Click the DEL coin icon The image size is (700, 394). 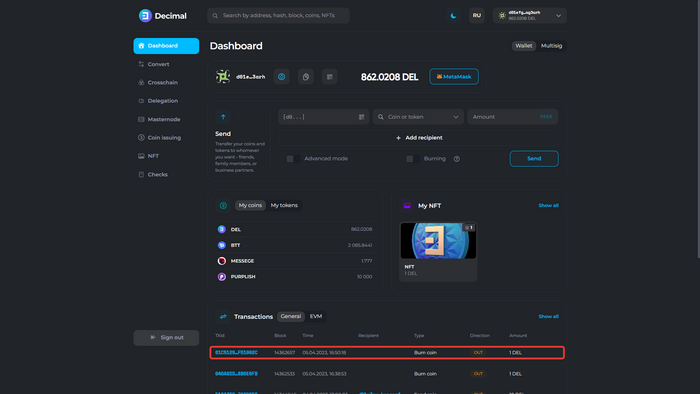click(222, 229)
